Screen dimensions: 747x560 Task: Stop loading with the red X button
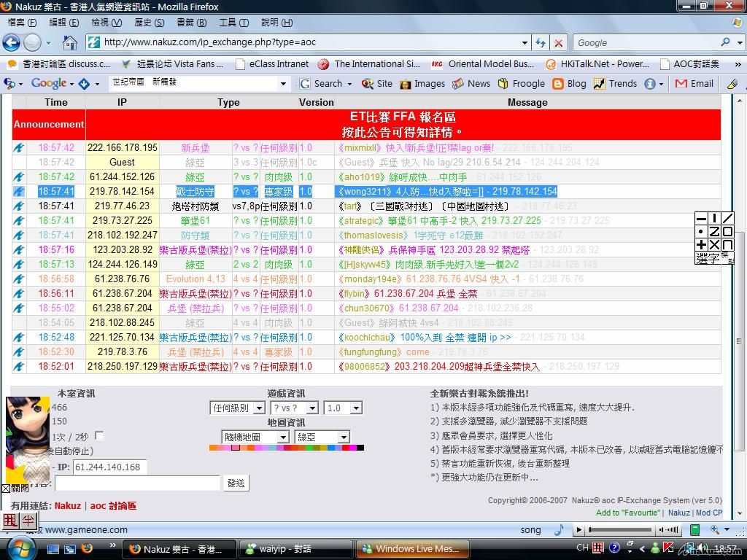(558, 43)
